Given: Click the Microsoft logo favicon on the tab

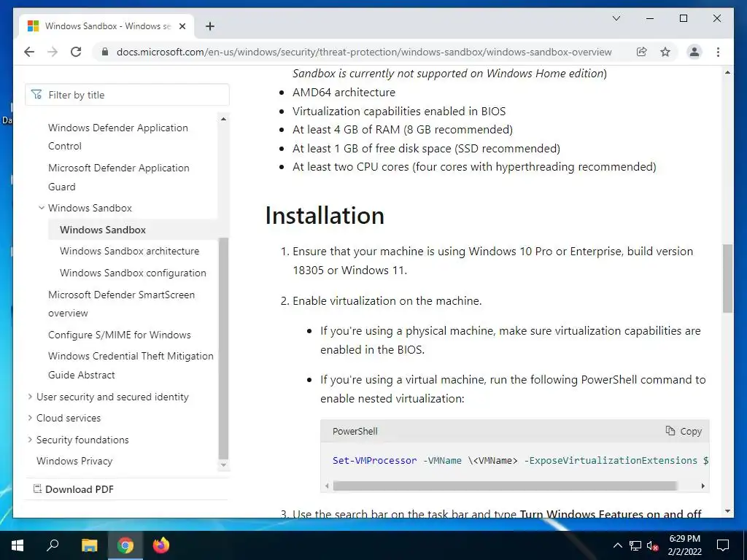Looking at the screenshot, I should point(33,26).
